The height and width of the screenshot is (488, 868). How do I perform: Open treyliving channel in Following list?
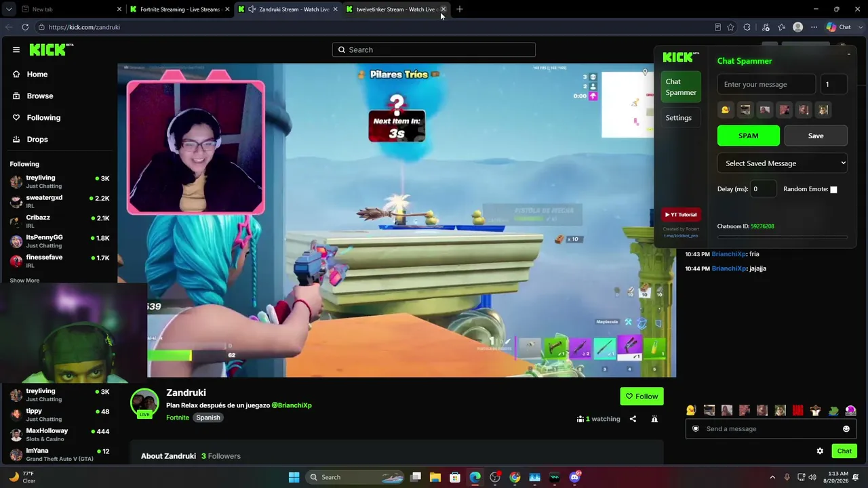point(60,182)
